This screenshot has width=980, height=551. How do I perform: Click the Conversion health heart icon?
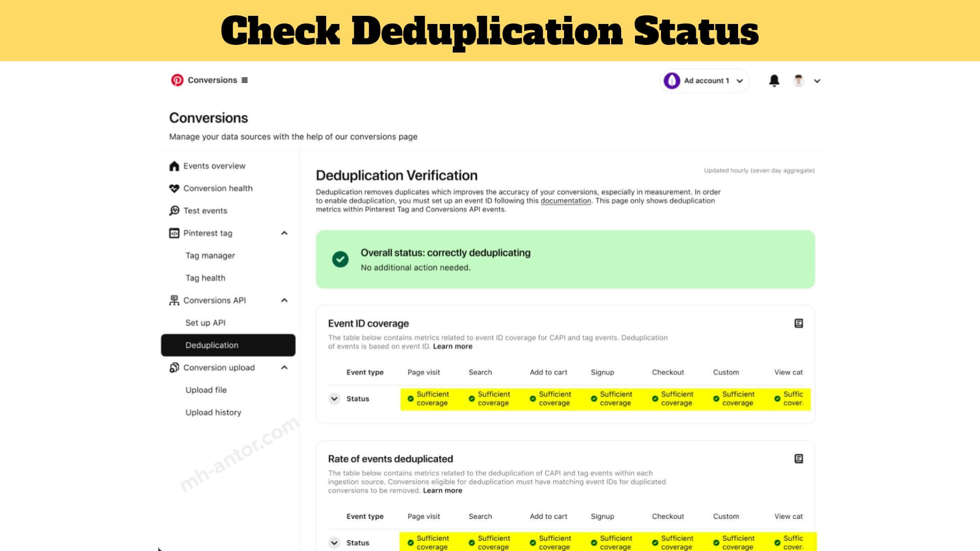(174, 188)
